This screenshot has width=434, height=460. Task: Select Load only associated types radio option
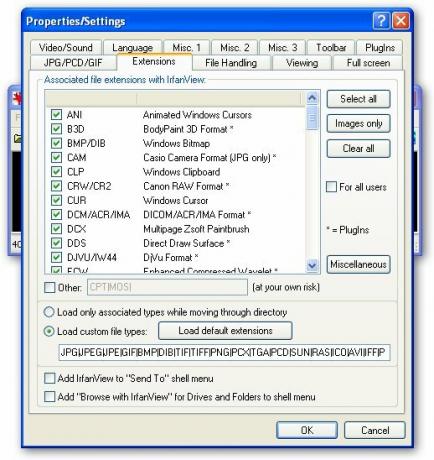(x=49, y=312)
